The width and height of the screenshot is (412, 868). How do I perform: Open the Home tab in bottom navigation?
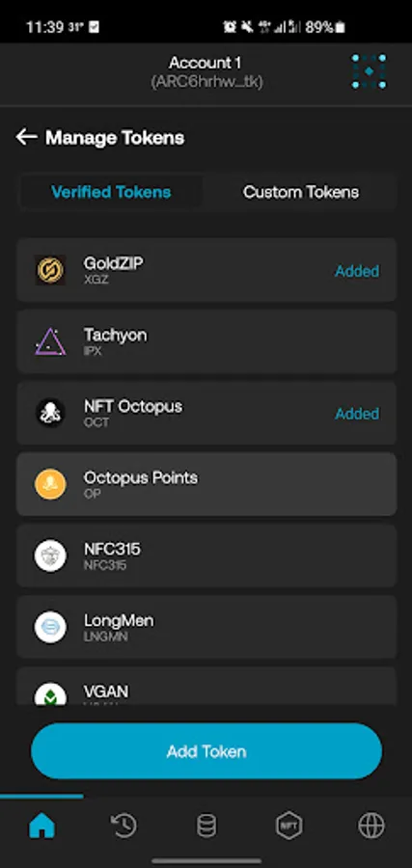click(x=42, y=827)
